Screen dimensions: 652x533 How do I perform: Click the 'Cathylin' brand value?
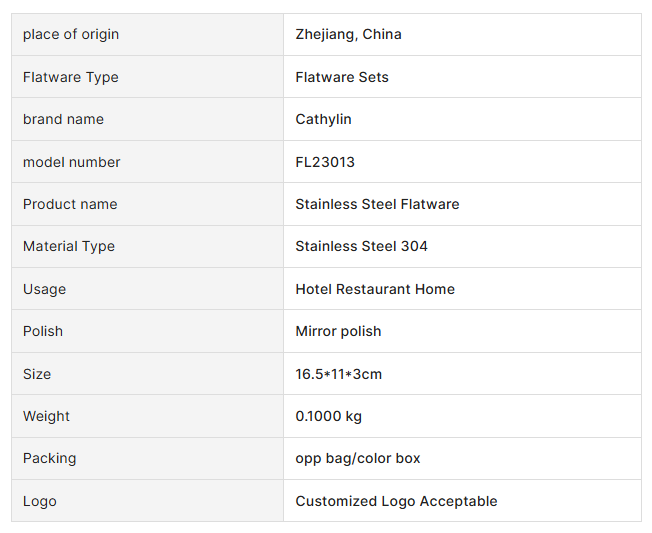coord(323,120)
